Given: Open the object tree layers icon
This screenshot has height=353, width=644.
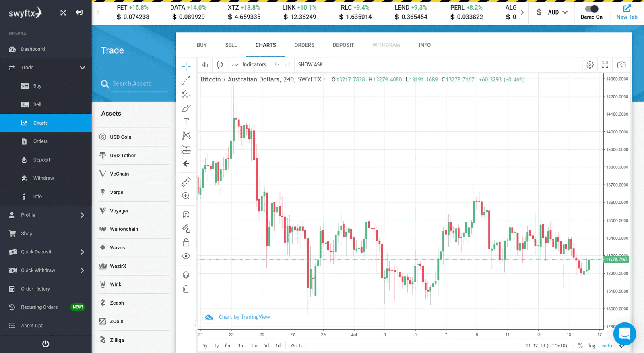Looking at the screenshot, I should click(186, 275).
